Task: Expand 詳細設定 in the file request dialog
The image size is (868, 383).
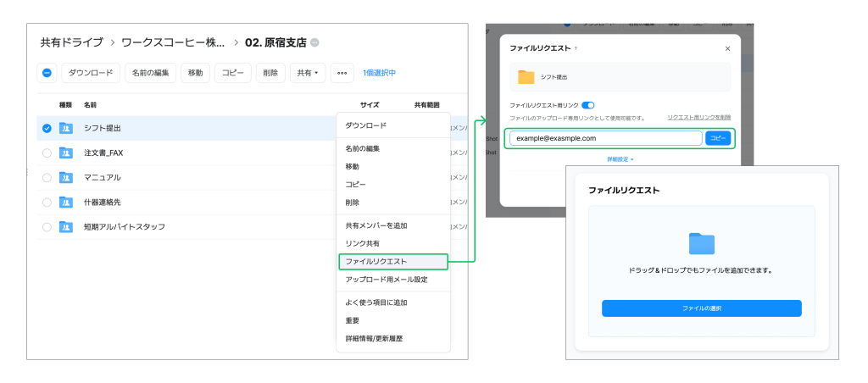Action: click(620, 159)
